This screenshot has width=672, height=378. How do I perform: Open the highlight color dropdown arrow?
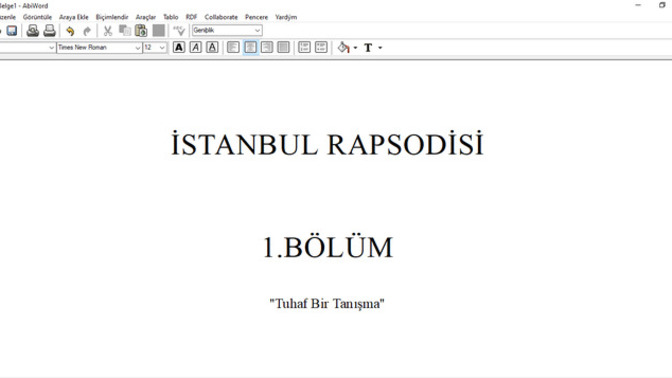click(x=355, y=48)
